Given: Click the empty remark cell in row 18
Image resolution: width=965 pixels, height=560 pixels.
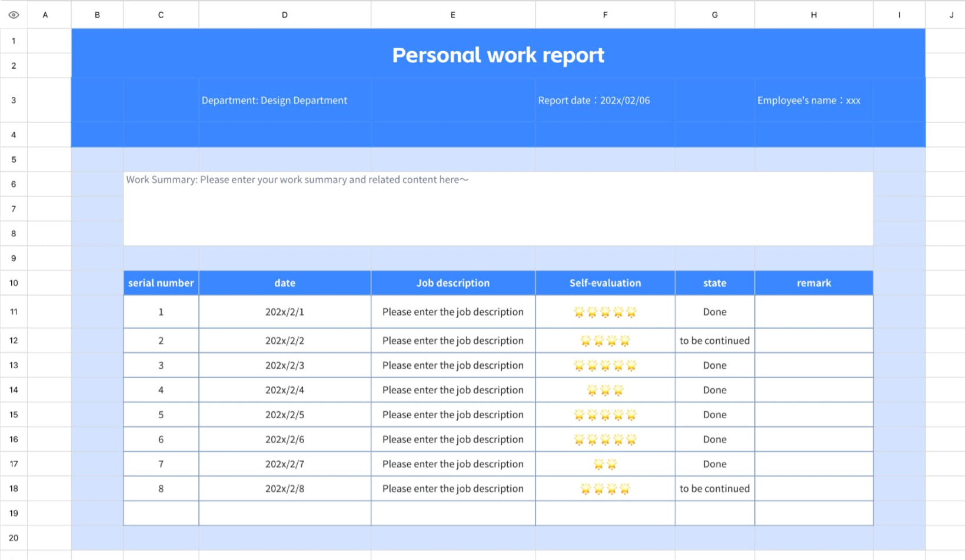Looking at the screenshot, I should coord(814,489).
